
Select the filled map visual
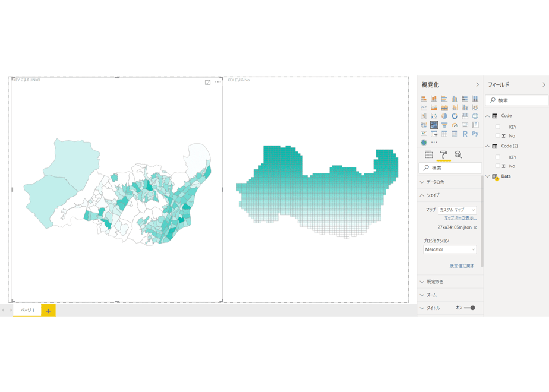tap(424, 125)
